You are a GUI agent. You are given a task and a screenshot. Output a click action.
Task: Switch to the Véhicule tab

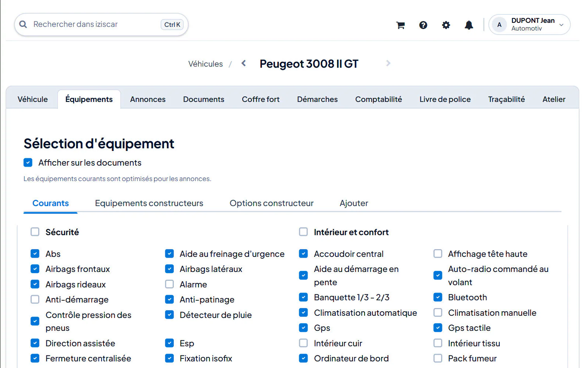click(x=33, y=99)
